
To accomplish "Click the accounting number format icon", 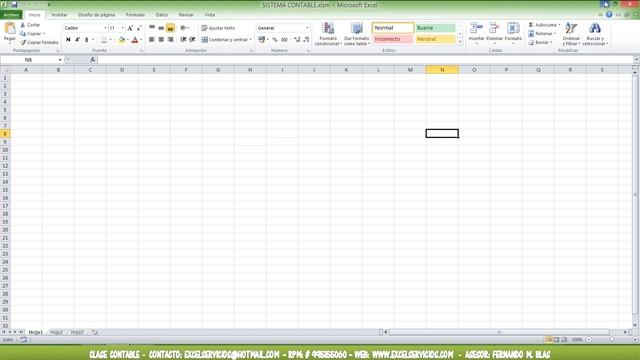I will click(x=262, y=40).
